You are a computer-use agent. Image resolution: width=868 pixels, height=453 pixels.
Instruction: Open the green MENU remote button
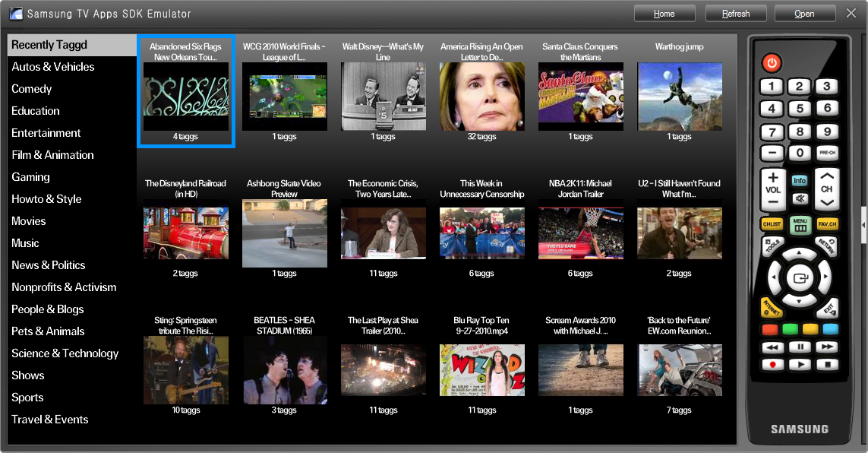pyautogui.click(x=800, y=224)
